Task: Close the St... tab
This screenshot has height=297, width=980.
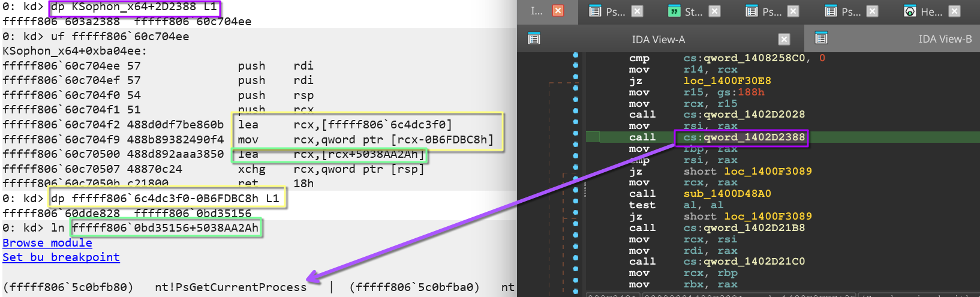Action: [714, 11]
